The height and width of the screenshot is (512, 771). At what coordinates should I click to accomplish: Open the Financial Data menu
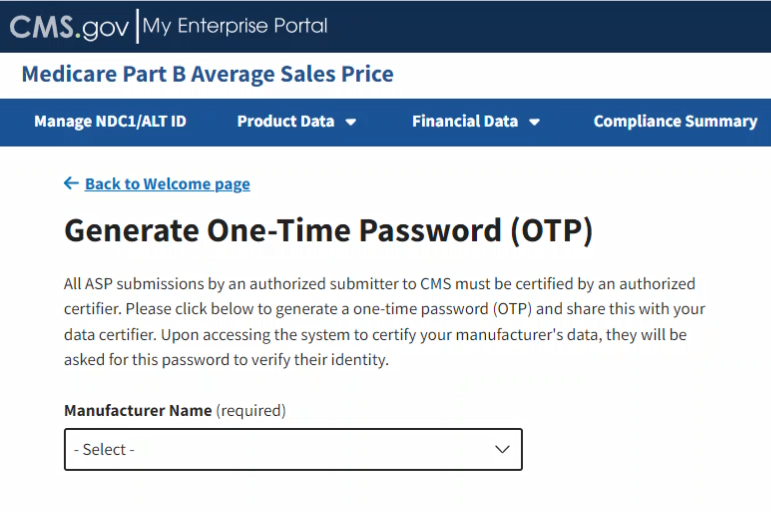(465, 121)
